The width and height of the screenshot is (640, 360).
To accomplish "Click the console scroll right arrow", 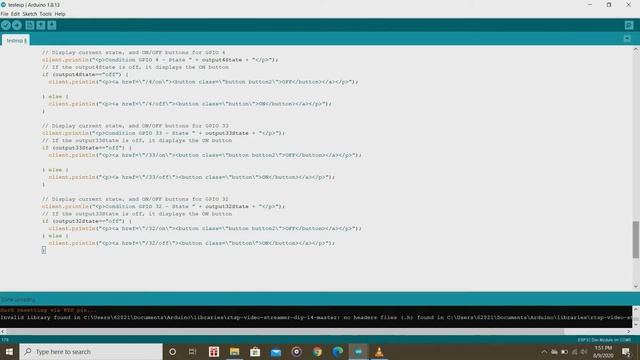I will pyautogui.click(x=629, y=331).
